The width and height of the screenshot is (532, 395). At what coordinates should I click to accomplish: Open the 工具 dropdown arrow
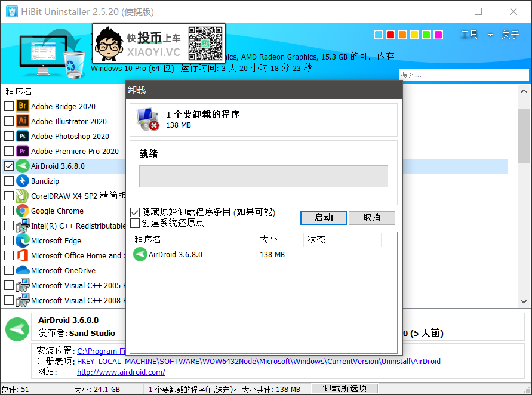click(x=490, y=35)
